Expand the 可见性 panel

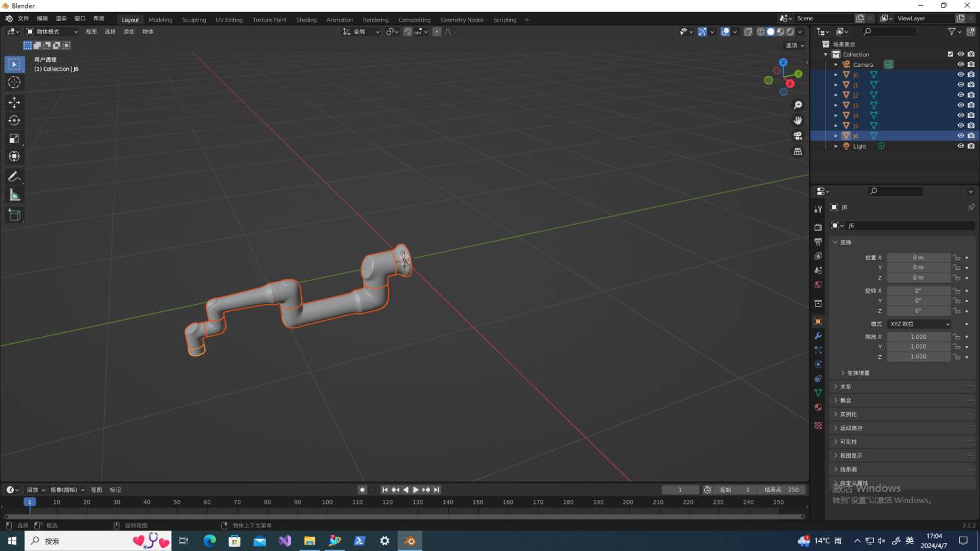point(903,442)
